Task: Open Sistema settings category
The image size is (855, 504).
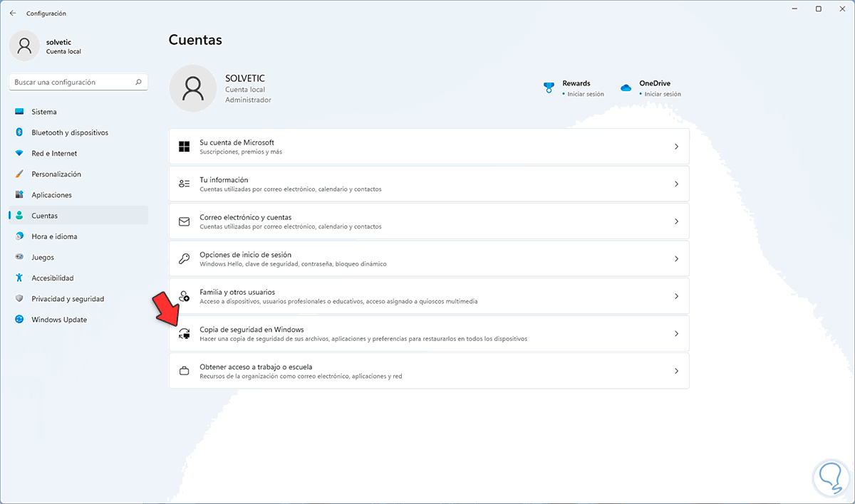Action: 78,112
